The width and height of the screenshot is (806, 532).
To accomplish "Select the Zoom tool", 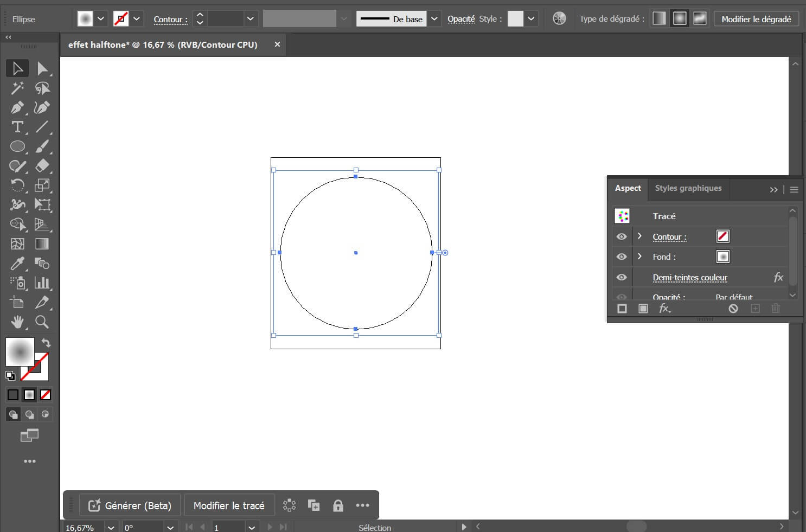I will point(42,322).
